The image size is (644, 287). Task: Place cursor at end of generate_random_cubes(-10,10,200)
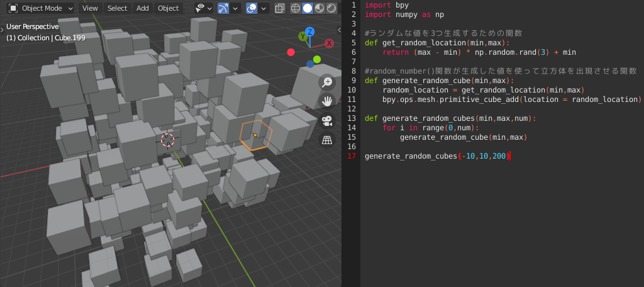(509, 156)
